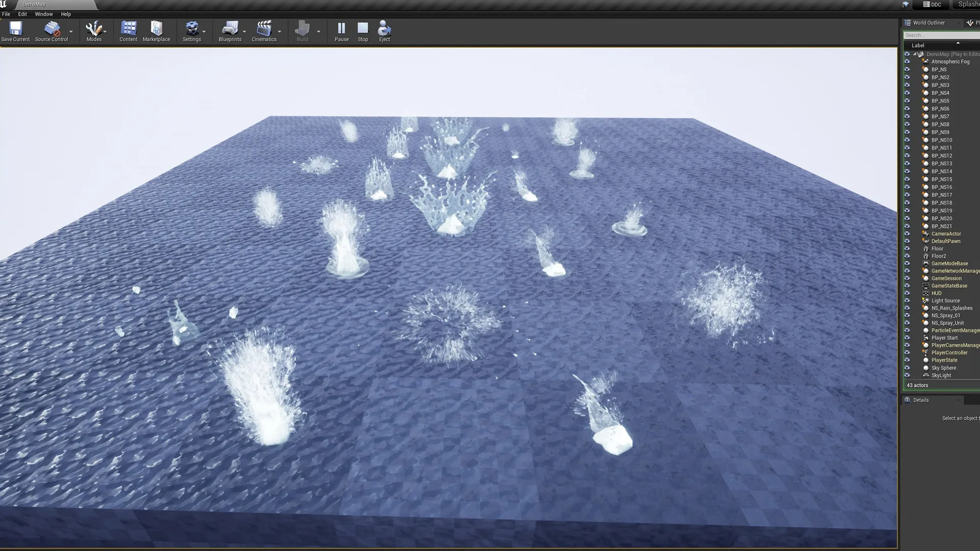Toggle visibility eye for the Light Source actor
This screenshot has width=980, height=551.
(907, 300)
